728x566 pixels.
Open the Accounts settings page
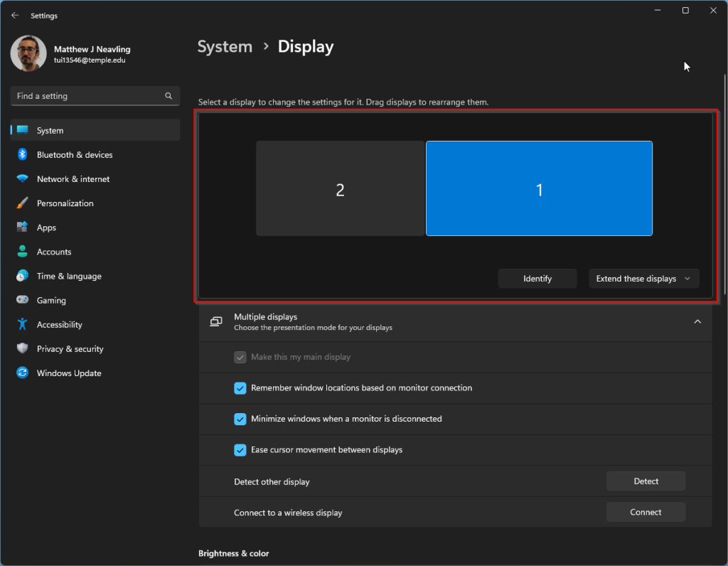54,252
